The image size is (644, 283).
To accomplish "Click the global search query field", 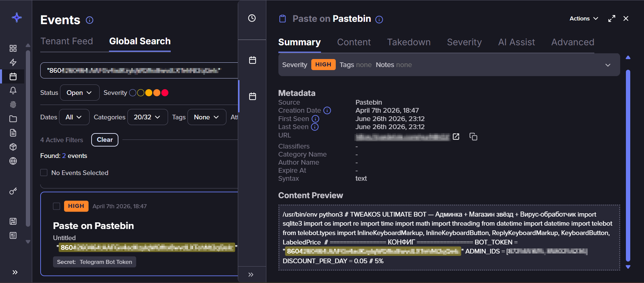I will coord(139,70).
